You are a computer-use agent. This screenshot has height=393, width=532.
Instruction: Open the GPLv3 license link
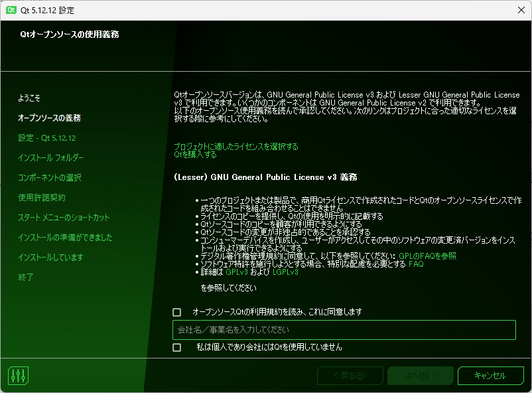(237, 272)
